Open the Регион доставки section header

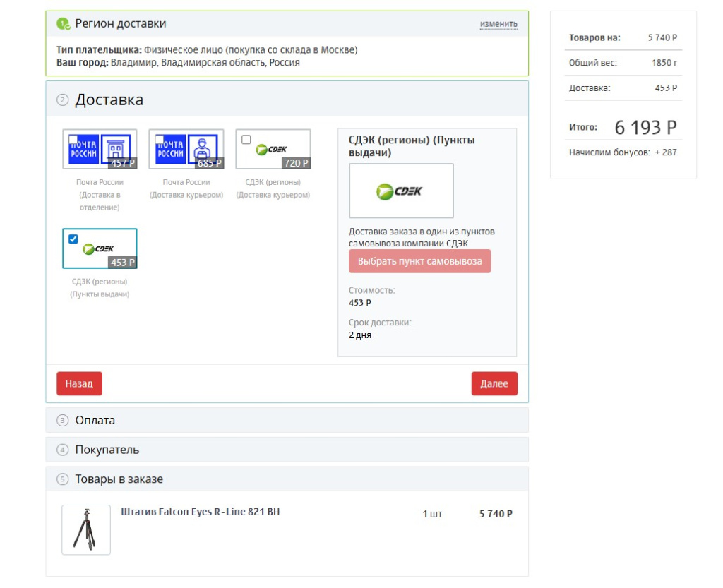(121, 24)
